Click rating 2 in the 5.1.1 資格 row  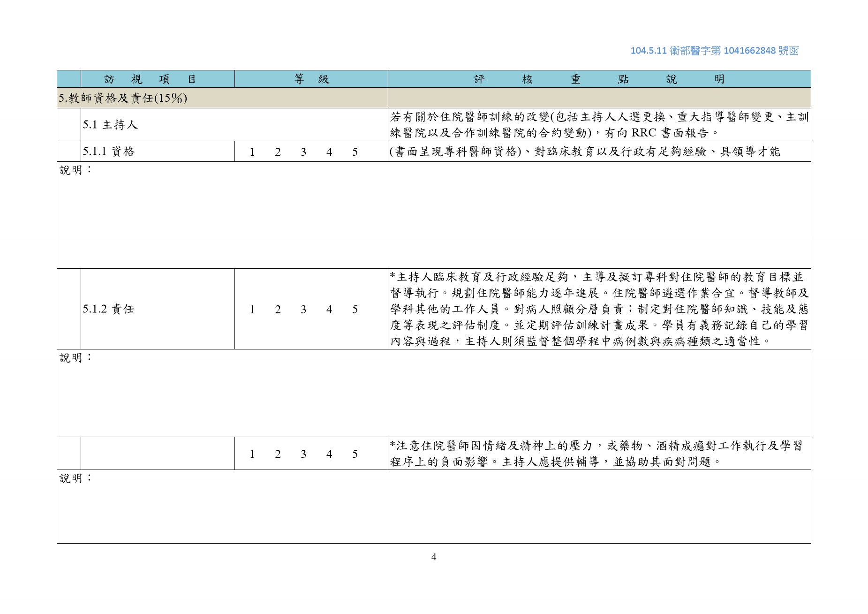[278, 152]
